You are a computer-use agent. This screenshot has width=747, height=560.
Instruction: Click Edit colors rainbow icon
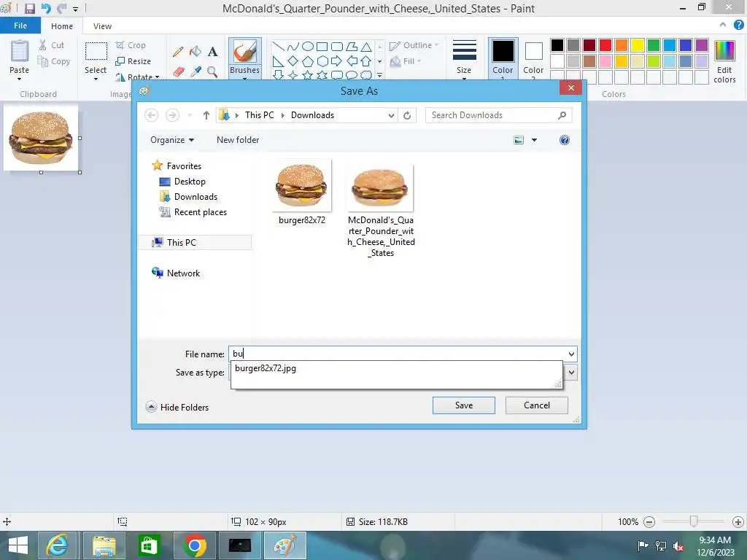(x=724, y=51)
